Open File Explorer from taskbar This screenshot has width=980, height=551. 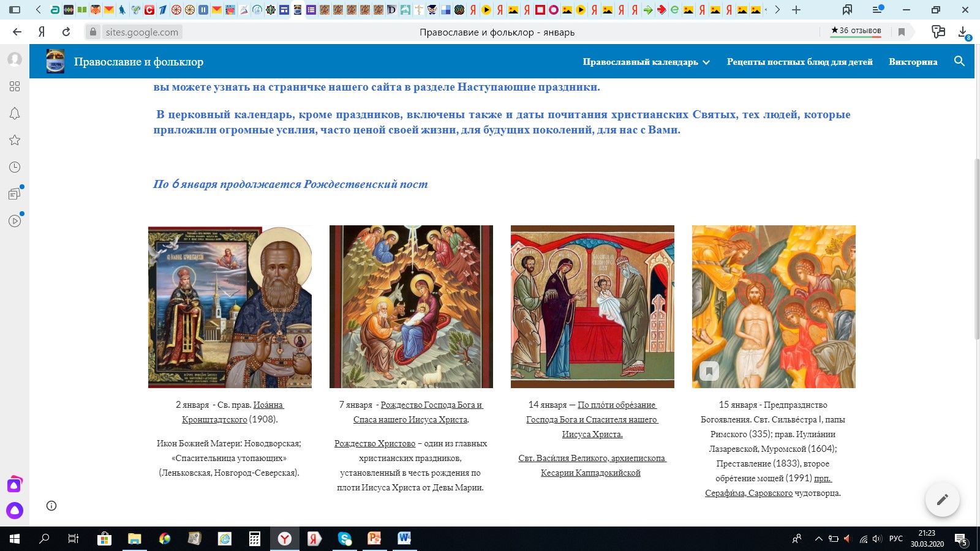[134, 539]
